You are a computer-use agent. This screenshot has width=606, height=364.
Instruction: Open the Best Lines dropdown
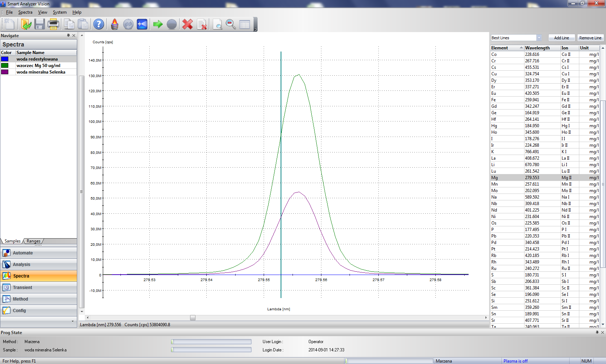(539, 38)
